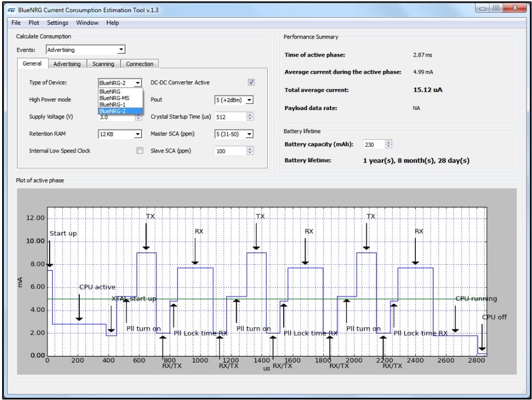Viewport: 532px width, 400px height.
Task: Open the Retention RAM dropdown
Action: pyautogui.click(x=120, y=134)
